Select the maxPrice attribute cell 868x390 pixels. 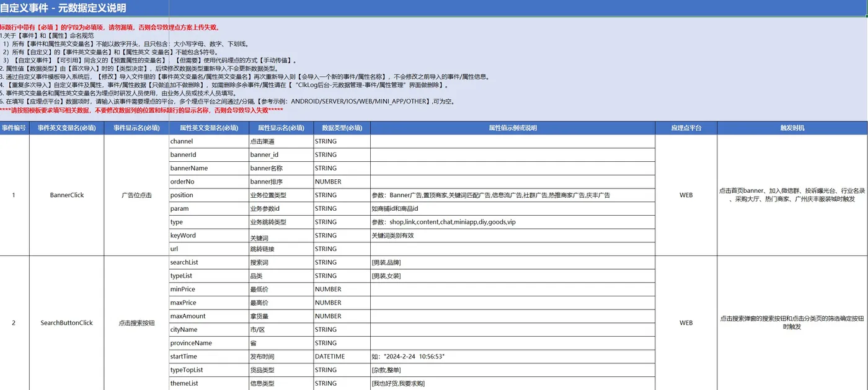pos(209,303)
